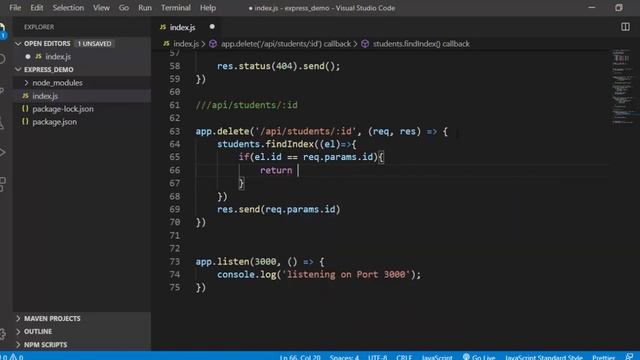640x360 pixels.
Task: Click the restore window button
Action: click(x=619, y=8)
